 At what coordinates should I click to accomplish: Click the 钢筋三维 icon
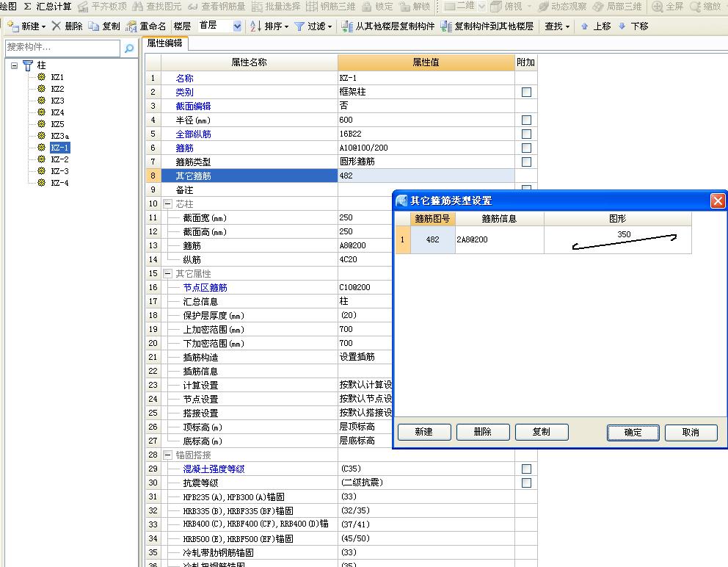(x=312, y=7)
